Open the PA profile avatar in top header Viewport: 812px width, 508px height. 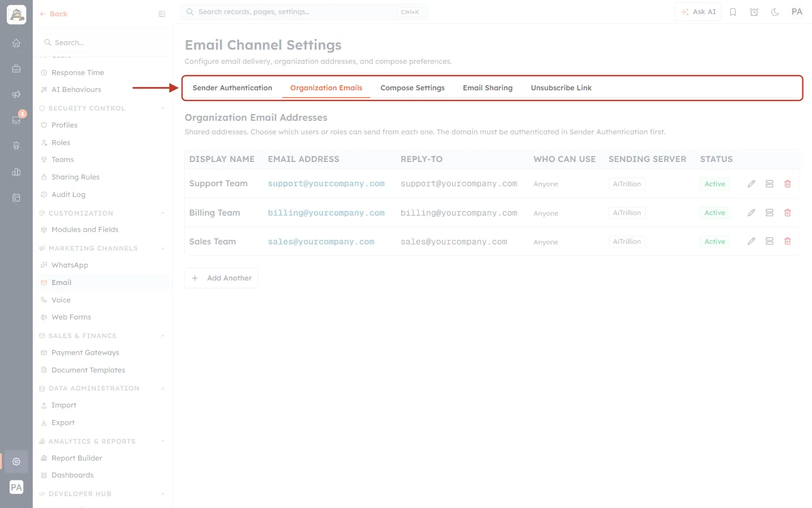point(797,12)
